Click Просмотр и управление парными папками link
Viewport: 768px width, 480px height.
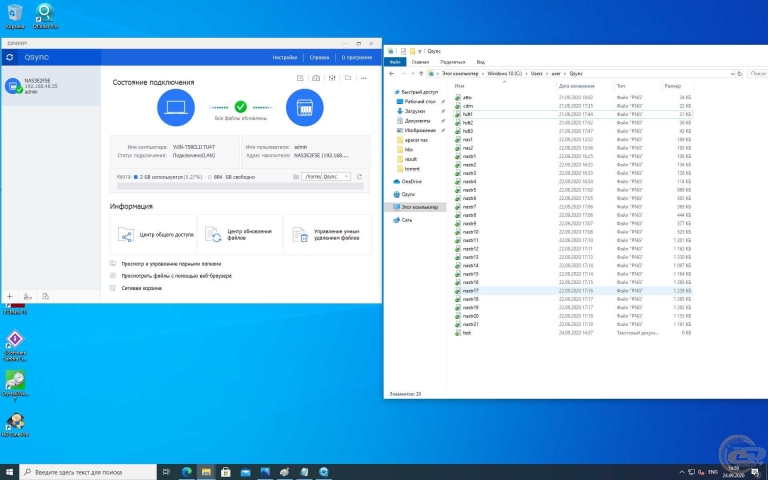pyautogui.click(x=171, y=264)
